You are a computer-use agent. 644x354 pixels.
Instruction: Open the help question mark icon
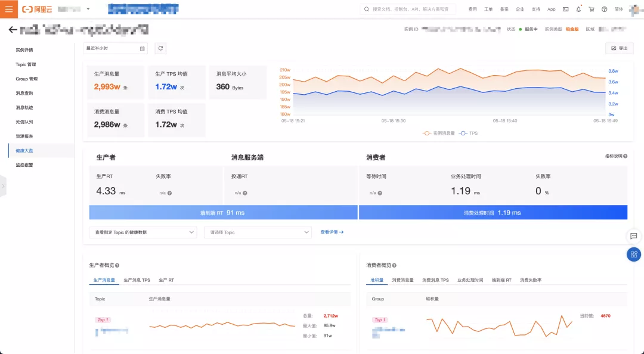(x=604, y=9)
